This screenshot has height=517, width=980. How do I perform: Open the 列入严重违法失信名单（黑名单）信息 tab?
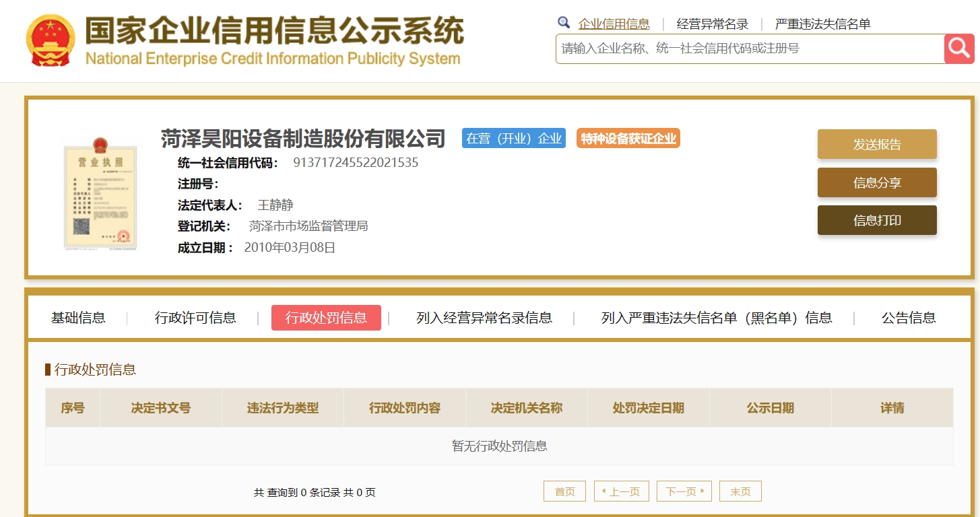(x=717, y=318)
